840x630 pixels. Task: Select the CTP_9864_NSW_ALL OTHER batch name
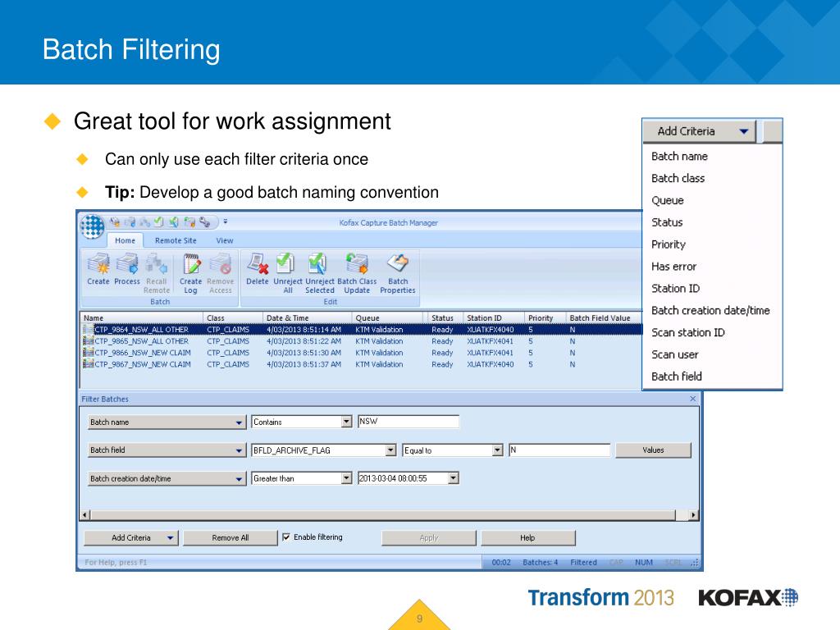coord(141,330)
